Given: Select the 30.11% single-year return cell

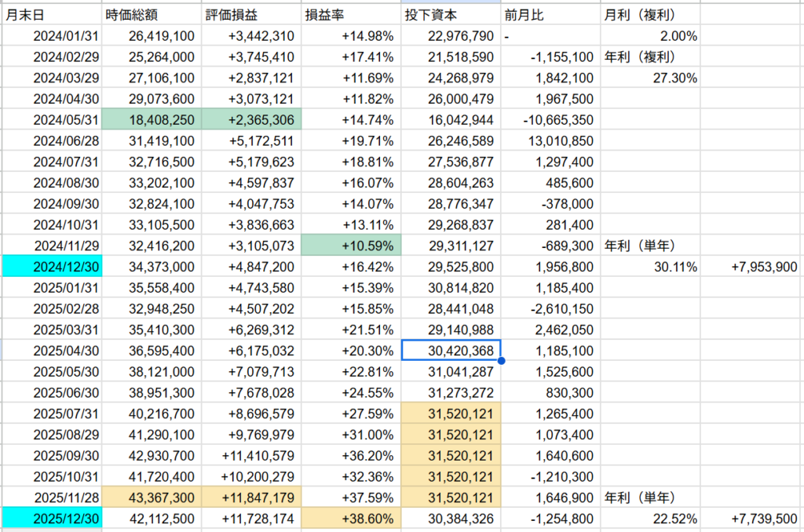Looking at the screenshot, I should (650, 267).
